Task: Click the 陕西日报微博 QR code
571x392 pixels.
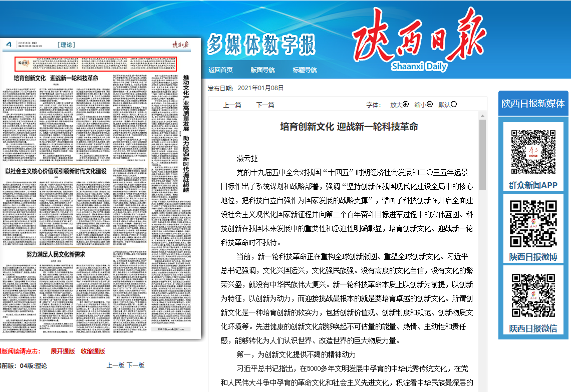Action: click(533, 223)
